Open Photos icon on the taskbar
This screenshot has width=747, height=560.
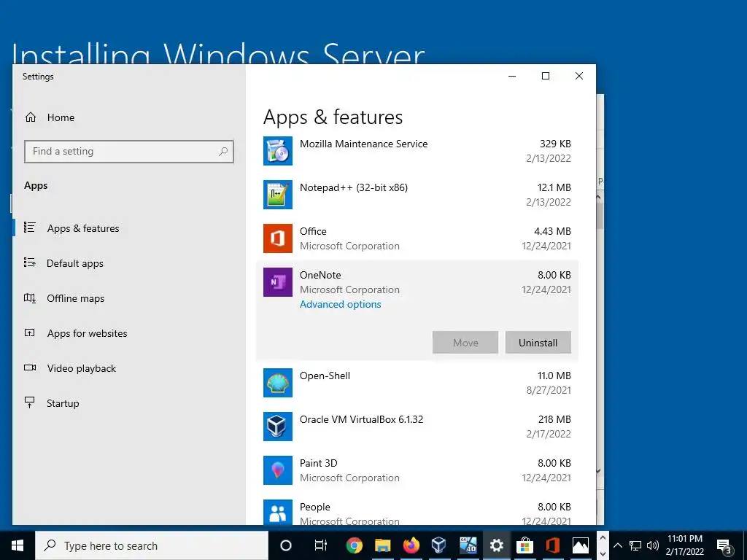pos(581,545)
